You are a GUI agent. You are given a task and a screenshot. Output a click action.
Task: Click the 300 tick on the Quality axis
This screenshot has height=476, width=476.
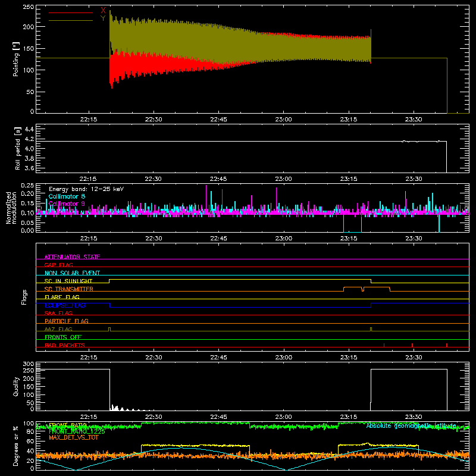coord(29,364)
